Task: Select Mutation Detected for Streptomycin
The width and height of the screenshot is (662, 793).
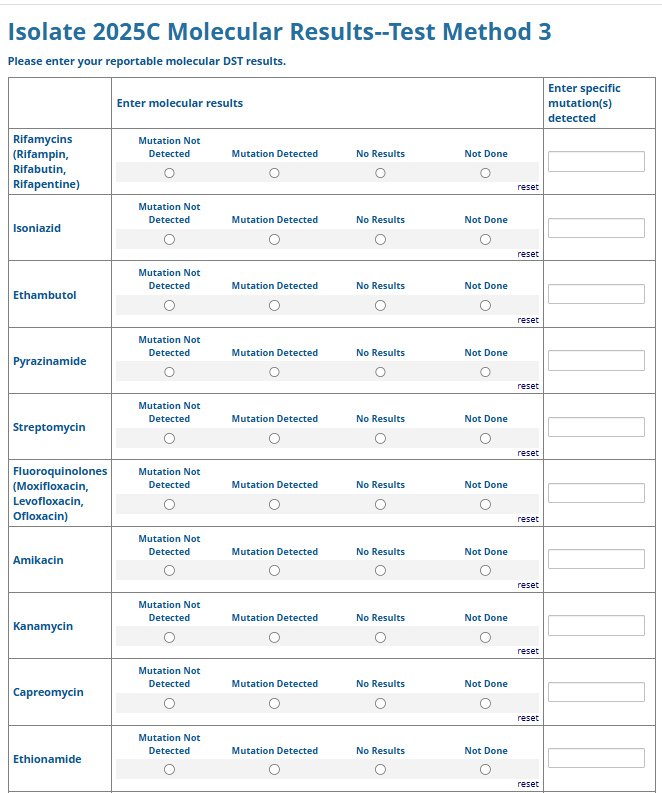Action: coord(275,438)
